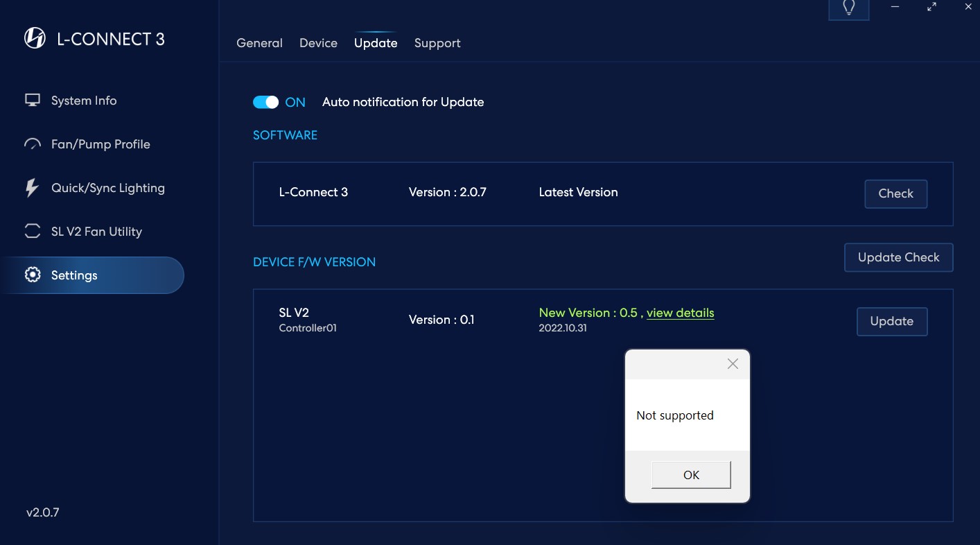The width and height of the screenshot is (980, 545).
Task: Close the L-Connect 3 window
Action: click(968, 7)
